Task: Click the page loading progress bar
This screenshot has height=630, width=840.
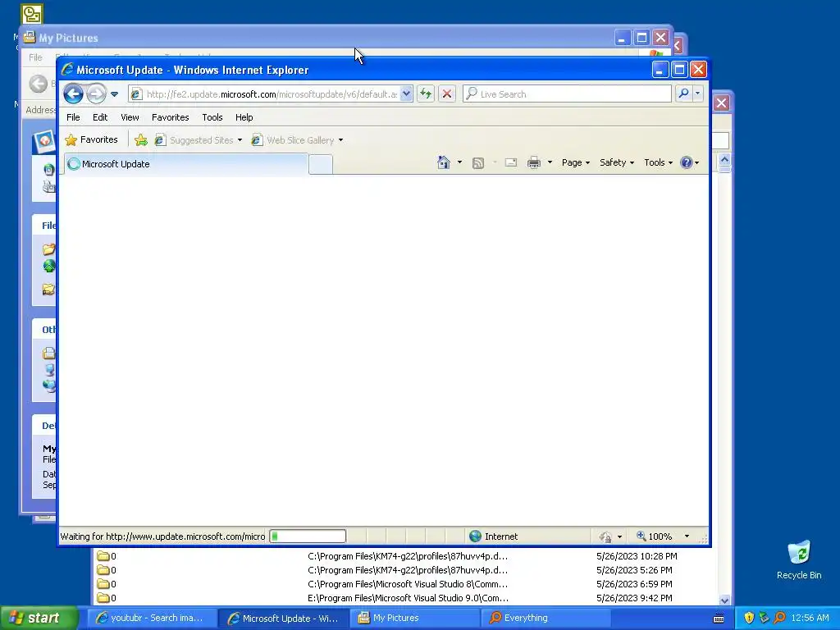Action: pos(308,536)
